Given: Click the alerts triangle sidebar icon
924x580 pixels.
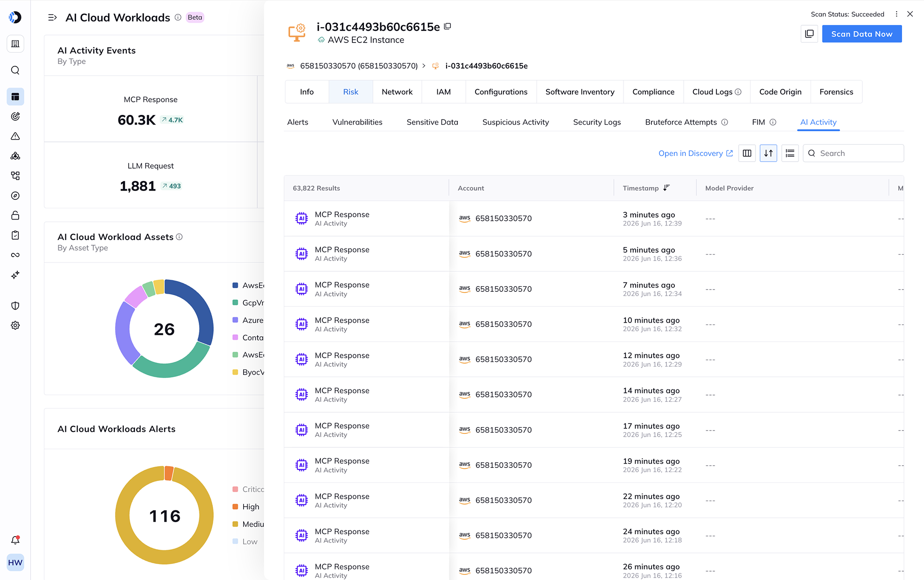Looking at the screenshot, I should tap(15, 136).
